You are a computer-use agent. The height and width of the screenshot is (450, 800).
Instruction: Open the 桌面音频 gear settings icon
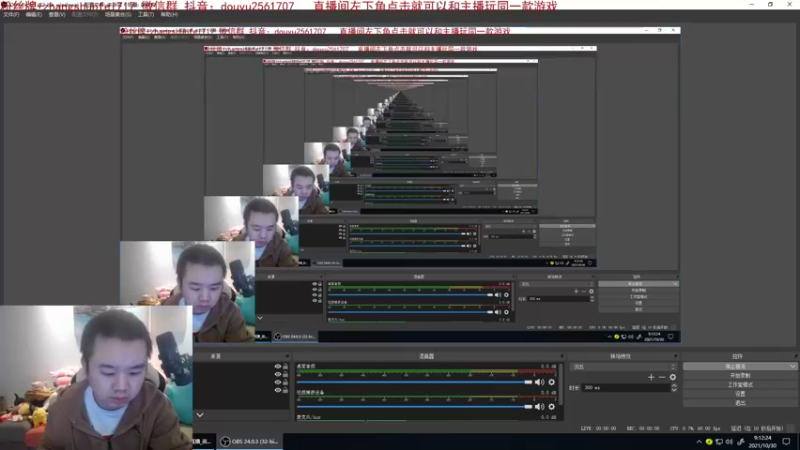[x=552, y=382]
